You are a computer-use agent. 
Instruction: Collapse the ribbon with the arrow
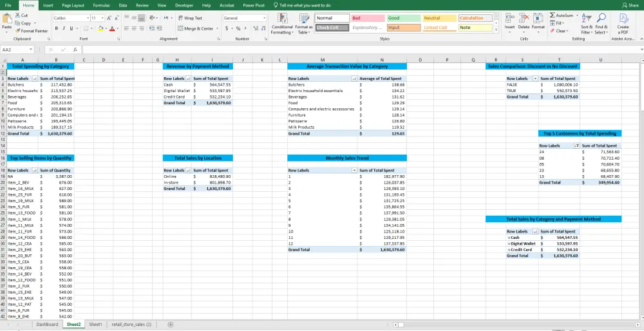pos(641,39)
